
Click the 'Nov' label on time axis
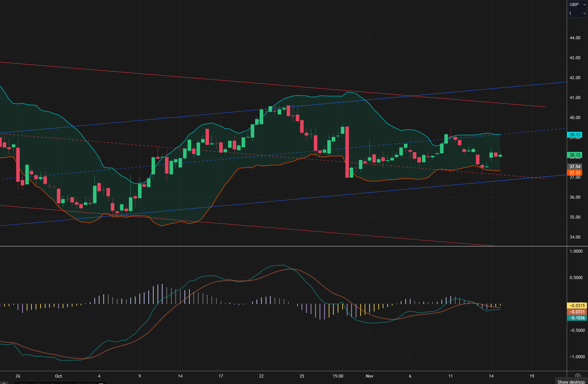pos(369,376)
